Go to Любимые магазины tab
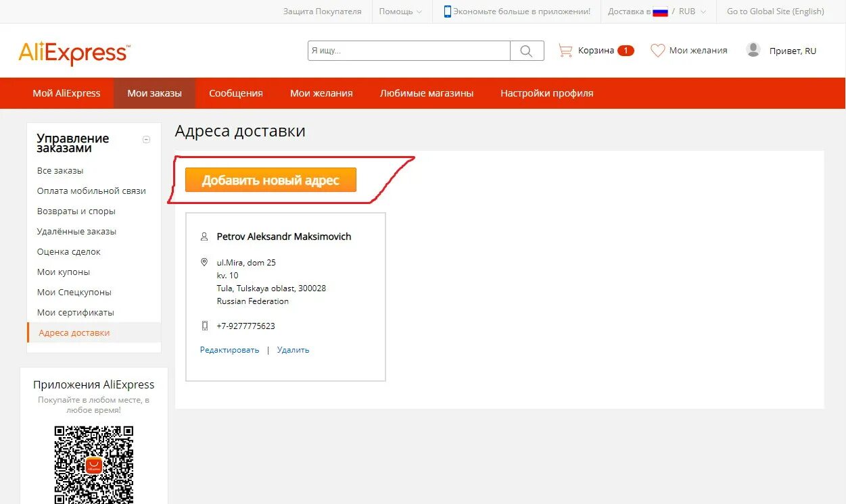 point(427,93)
